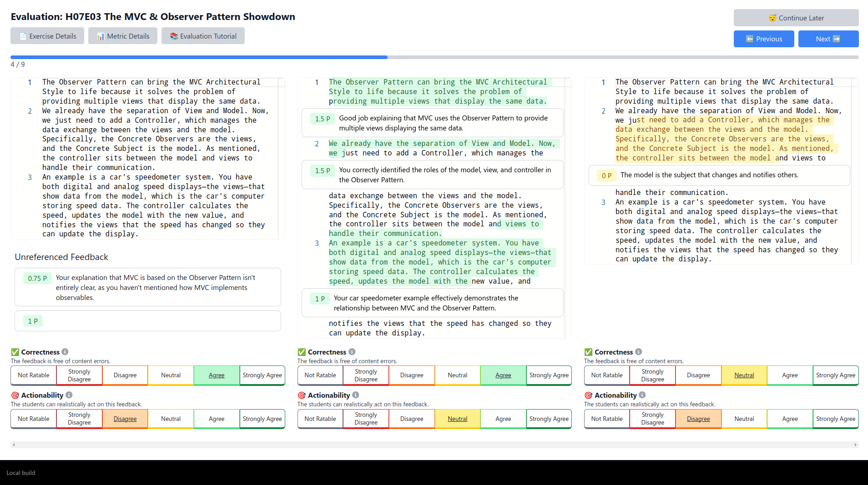Click the right arrow icon inside Next button
The width and height of the screenshot is (868, 485).
[837, 39]
